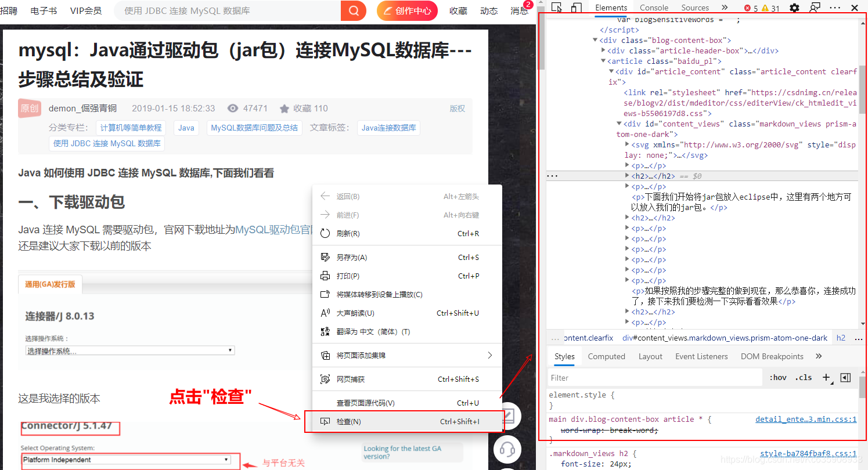Expand the selected h2 == $0 node
This screenshot has height=470, width=868.
[628, 176]
